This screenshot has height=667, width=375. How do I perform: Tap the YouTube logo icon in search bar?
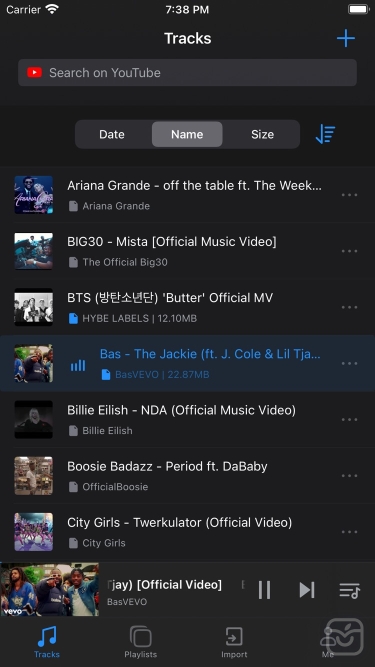coord(34,73)
